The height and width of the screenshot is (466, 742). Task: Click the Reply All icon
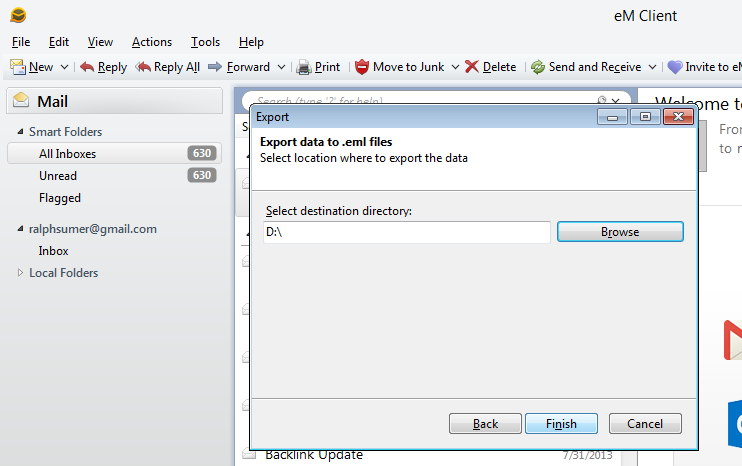tap(143, 67)
